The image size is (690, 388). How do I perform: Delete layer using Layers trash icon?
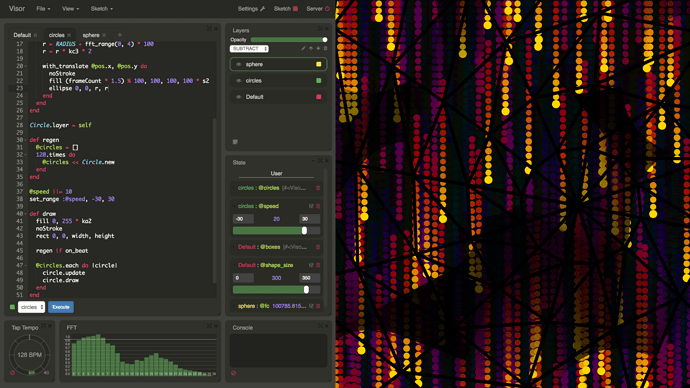pyautogui.click(x=326, y=48)
